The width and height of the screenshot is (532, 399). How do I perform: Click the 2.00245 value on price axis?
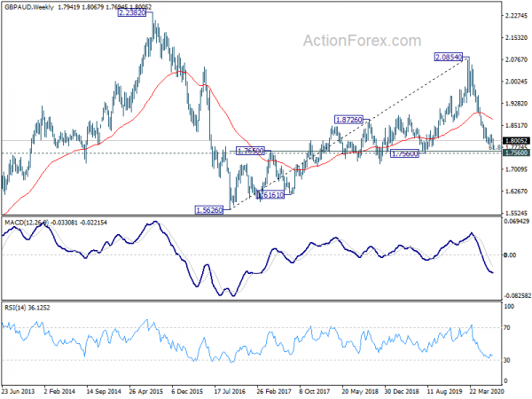(516, 82)
